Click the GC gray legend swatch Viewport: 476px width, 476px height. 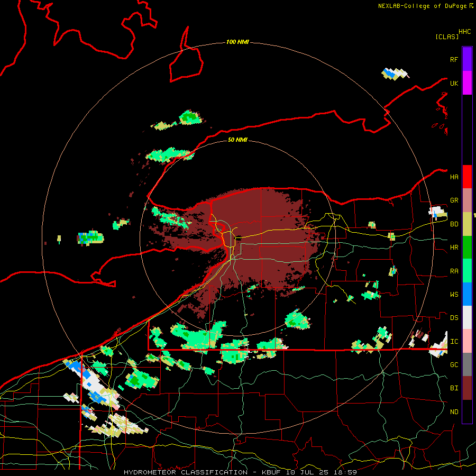pos(467,364)
